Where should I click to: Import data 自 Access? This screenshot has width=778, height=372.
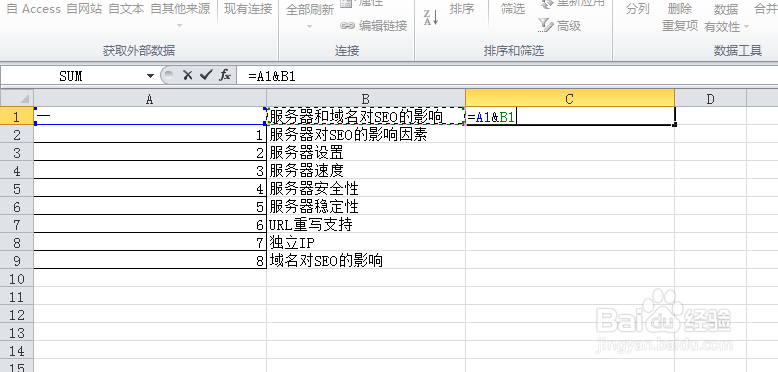(33, 9)
